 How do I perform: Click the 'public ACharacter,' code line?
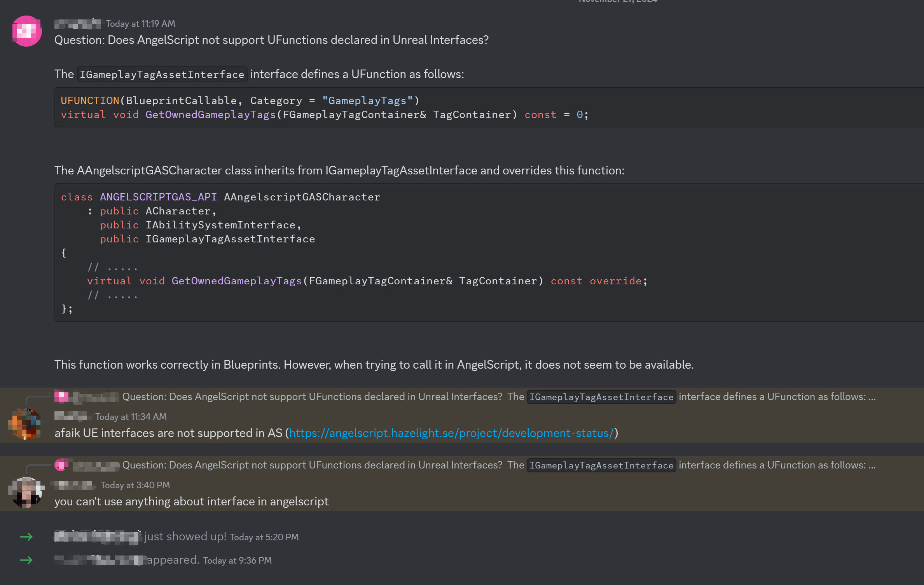pos(158,211)
